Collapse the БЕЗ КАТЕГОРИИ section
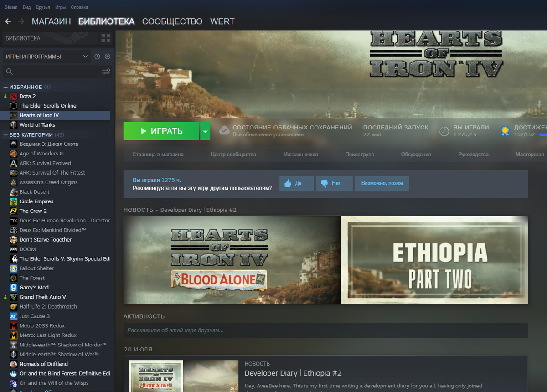This screenshot has width=547, height=392. click(5, 135)
